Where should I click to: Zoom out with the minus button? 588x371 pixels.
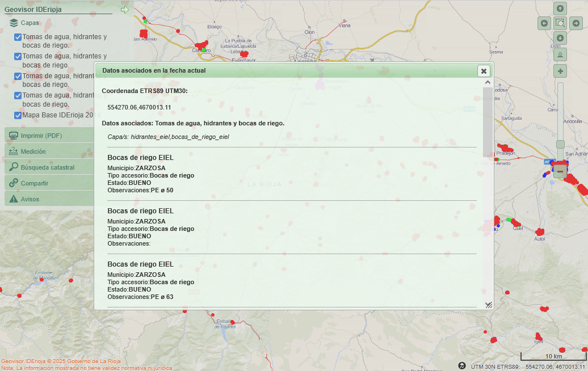[560, 171]
